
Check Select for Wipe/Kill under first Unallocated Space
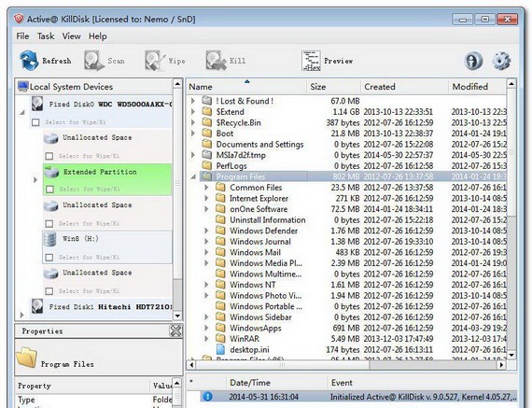(49, 156)
